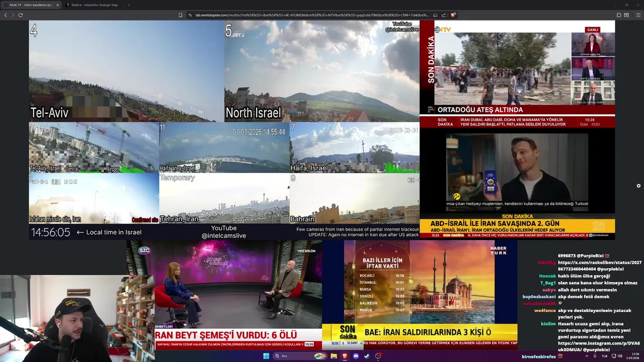The image size is (644, 362).
Task: Open network settings from the tray icon
Action: coord(613,356)
